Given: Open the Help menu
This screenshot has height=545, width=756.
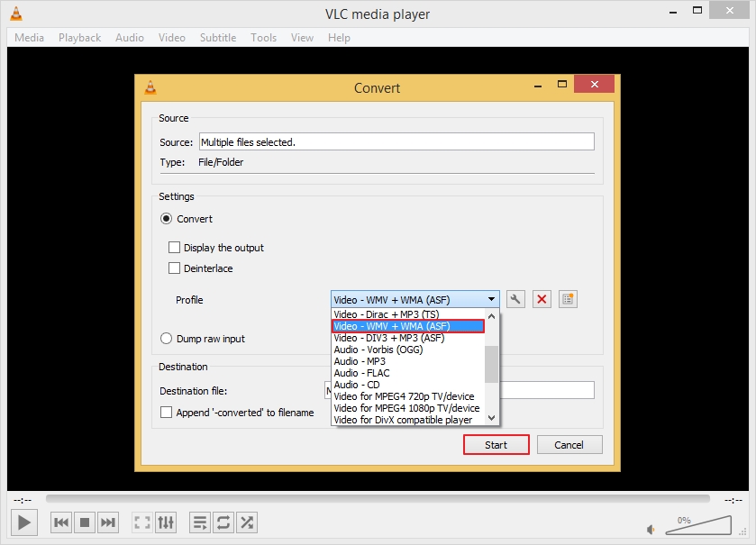Looking at the screenshot, I should click(x=339, y=38).
